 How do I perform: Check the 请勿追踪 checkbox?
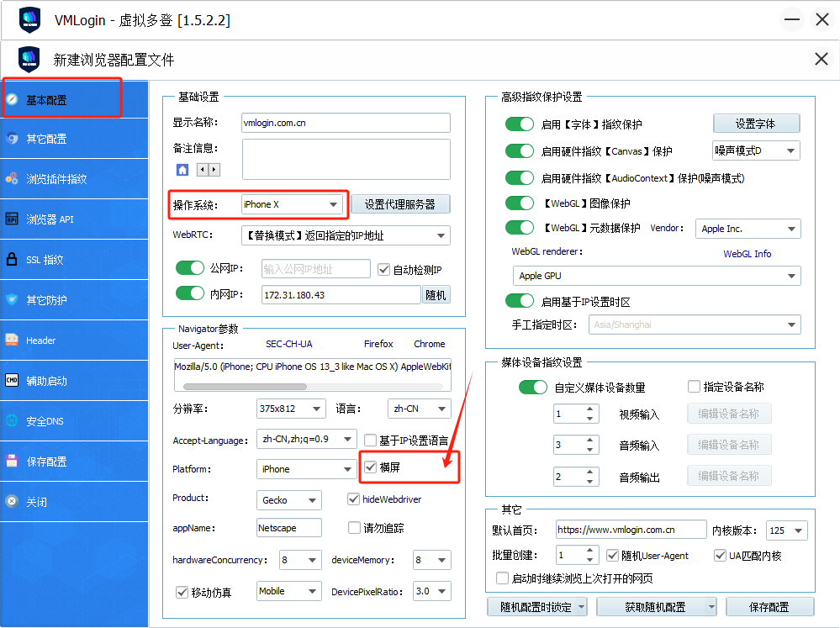click(x=354, y=528)
